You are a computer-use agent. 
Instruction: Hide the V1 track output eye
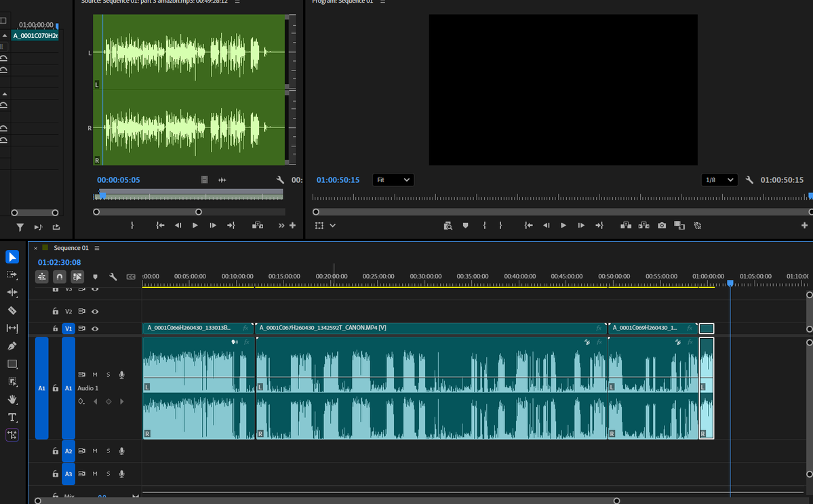[x=95, y=329]
